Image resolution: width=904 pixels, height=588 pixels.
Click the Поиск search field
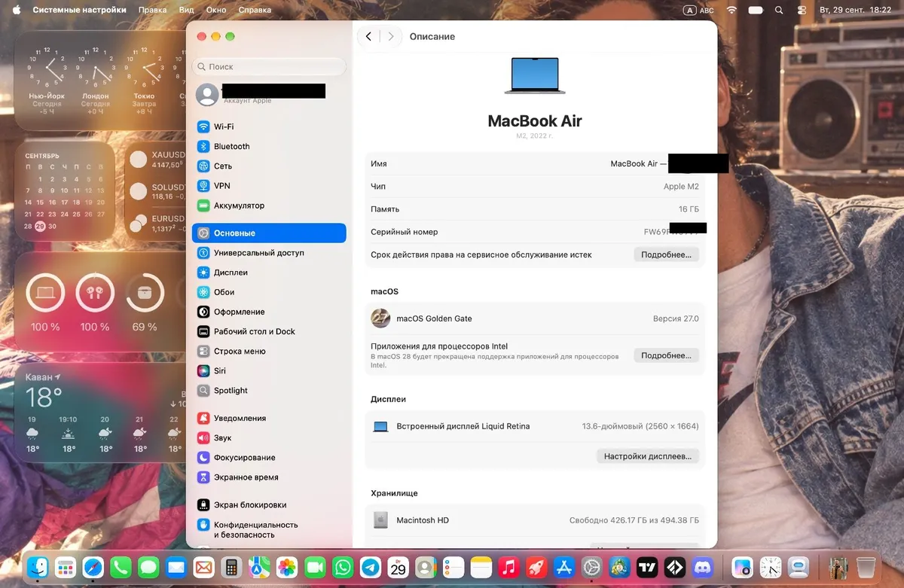pos(269,66)
